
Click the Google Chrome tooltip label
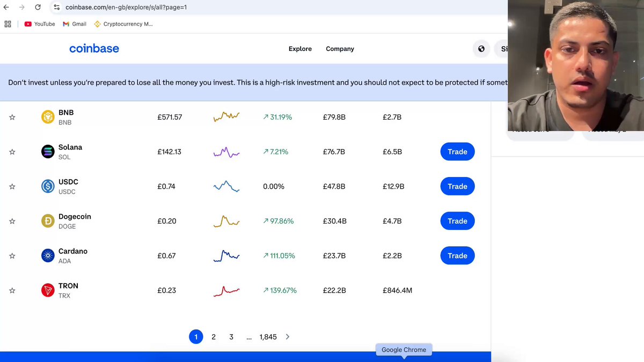point(404,350)
